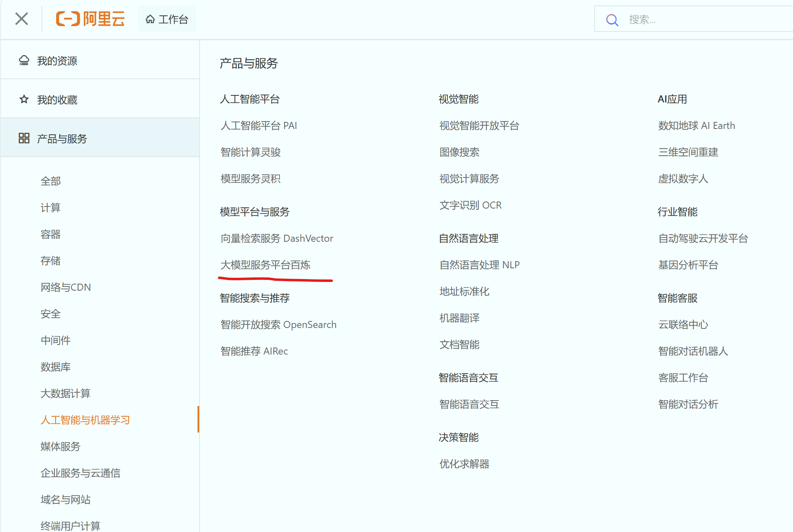Click the grid icon next to 产品与服务

click(24, 138)
